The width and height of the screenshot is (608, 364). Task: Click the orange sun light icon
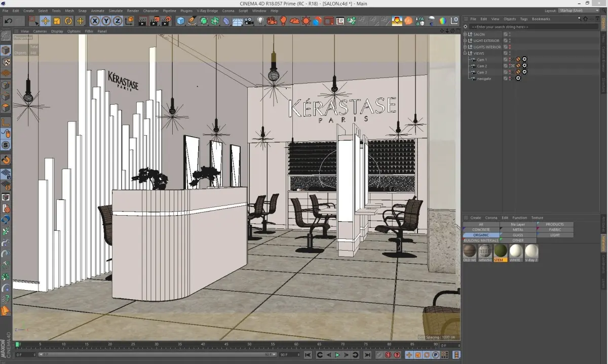pos(306,21)
